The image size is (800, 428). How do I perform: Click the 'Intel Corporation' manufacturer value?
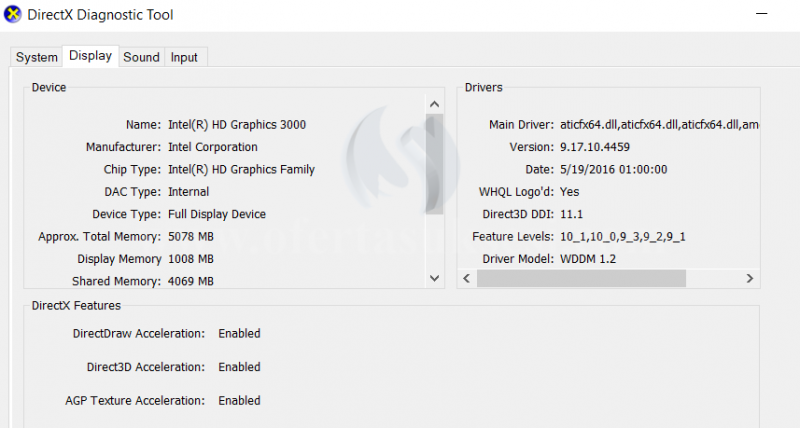click(x=213, y=147)
